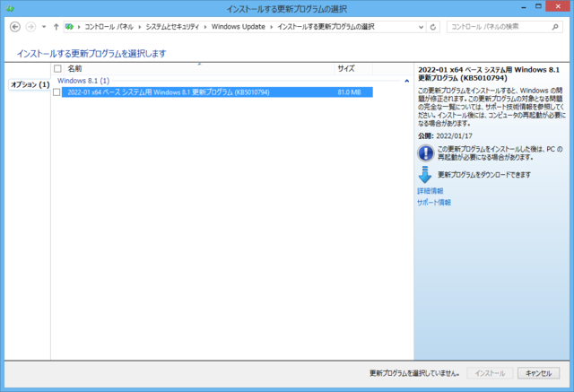Viewport: 574px width, 392px height.
Task: Select the オプション (1) tab
Action: click(30, 84)
